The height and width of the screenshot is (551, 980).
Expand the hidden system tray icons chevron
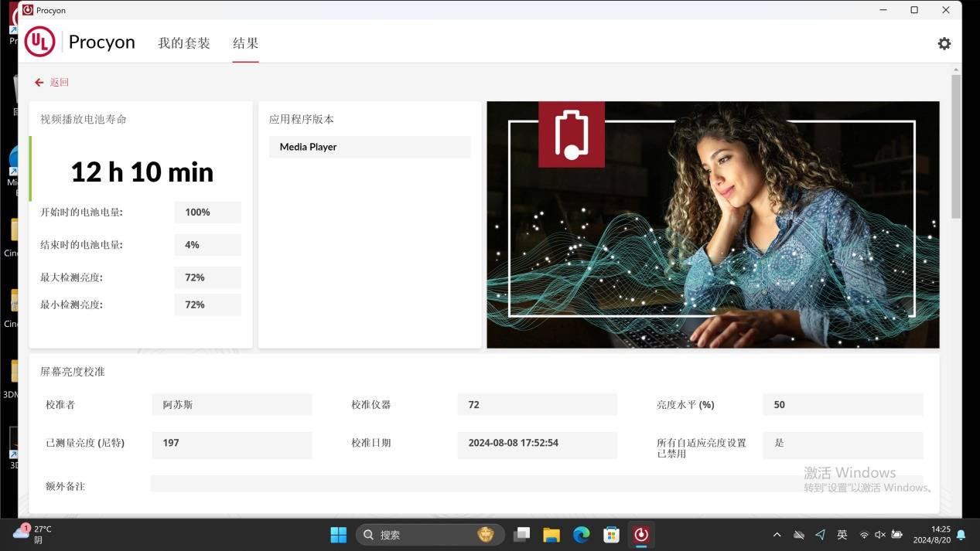pos(777,535)
